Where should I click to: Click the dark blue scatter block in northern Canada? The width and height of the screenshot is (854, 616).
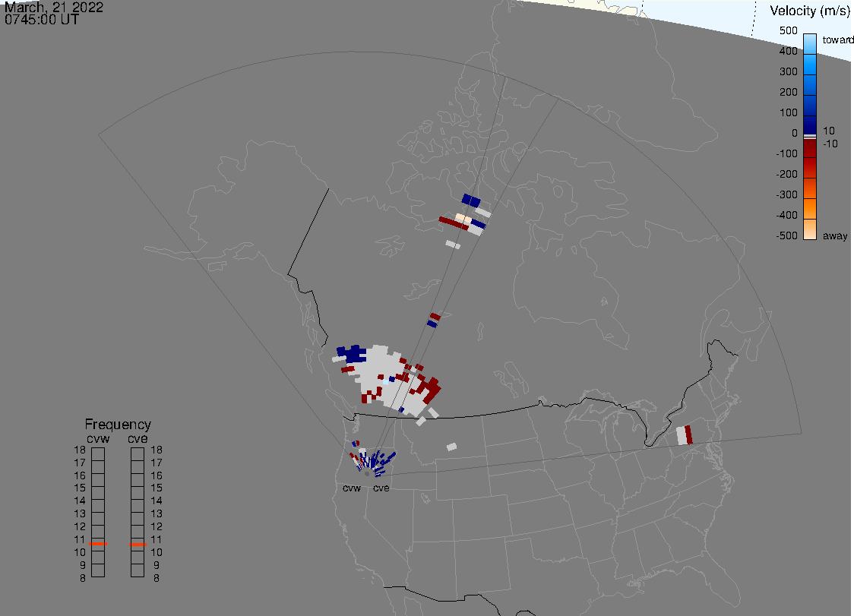tap(471, 201)
